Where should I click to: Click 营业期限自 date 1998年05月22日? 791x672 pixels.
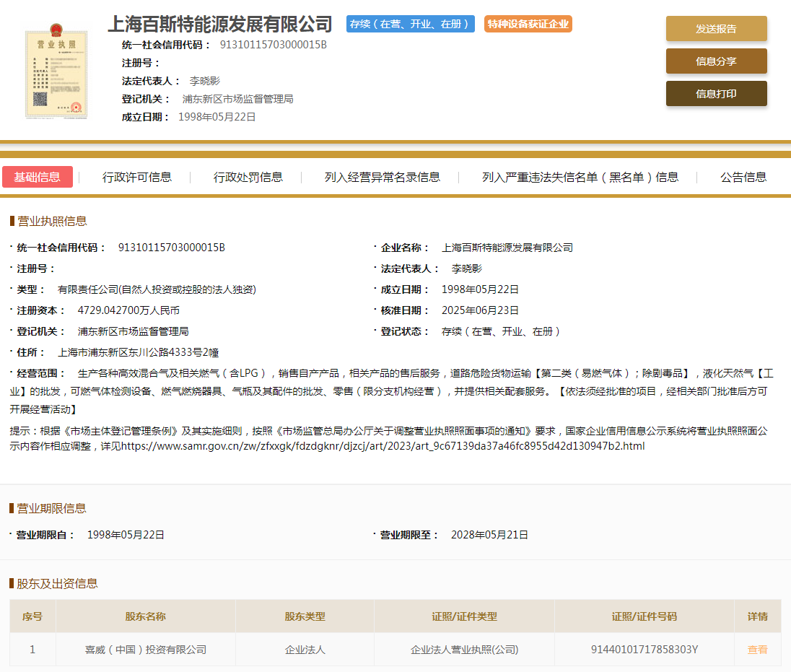tap(126, 535)
